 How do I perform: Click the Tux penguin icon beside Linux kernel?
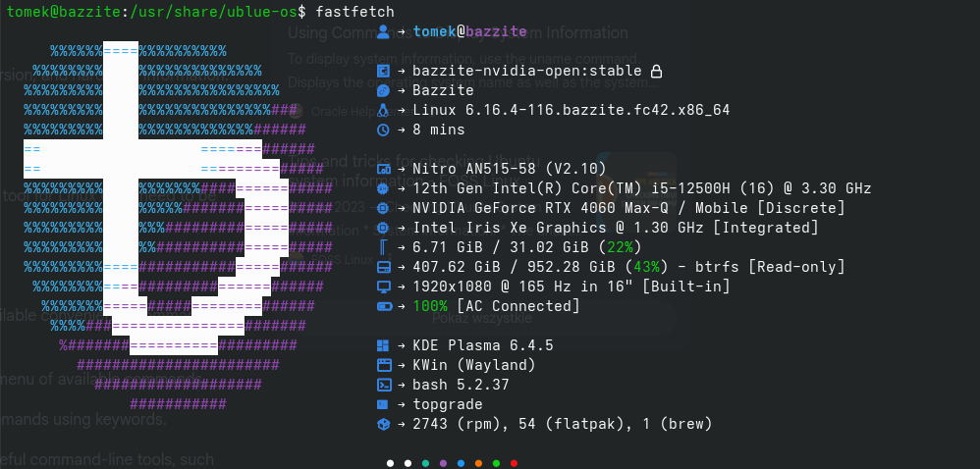coord(383,110)
